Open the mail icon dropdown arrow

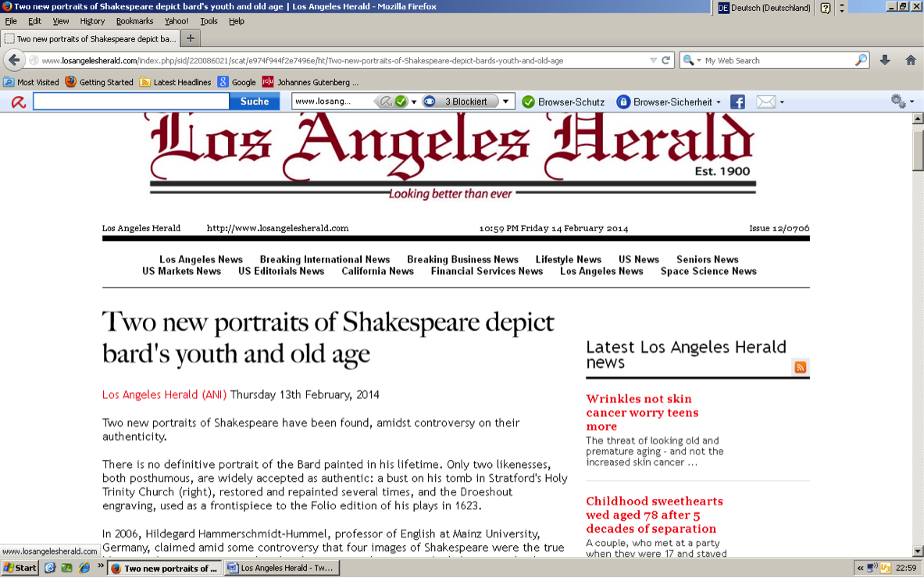coord(782,102)
